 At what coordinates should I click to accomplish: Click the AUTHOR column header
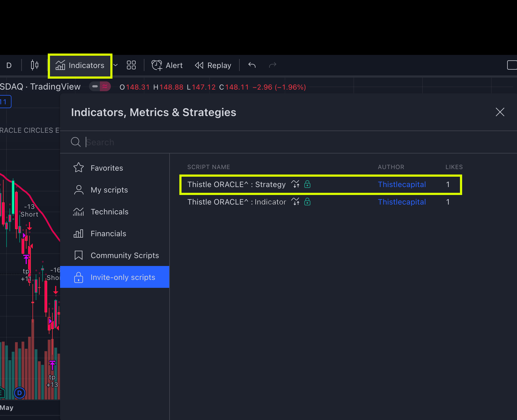[x=391, y=167]
